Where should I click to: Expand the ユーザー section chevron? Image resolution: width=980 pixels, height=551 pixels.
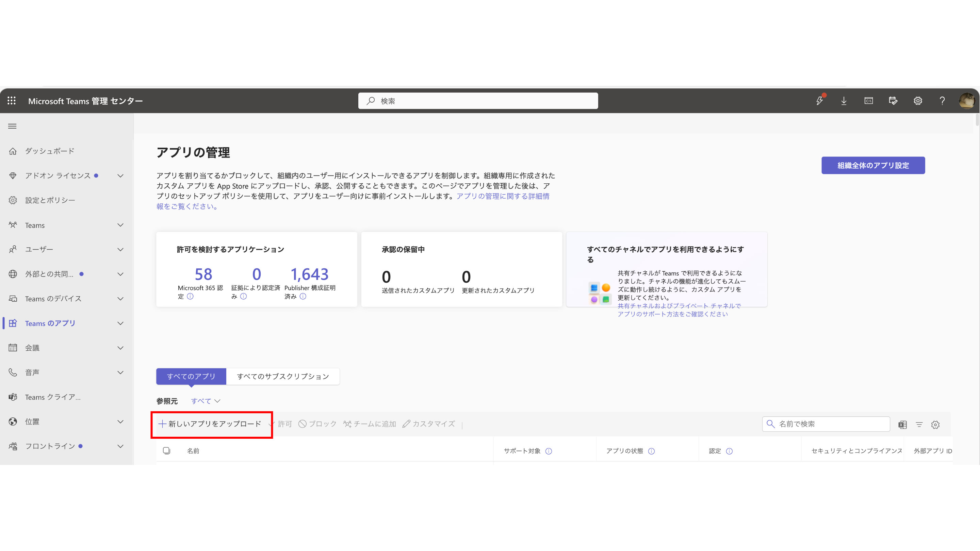(120, 249)
